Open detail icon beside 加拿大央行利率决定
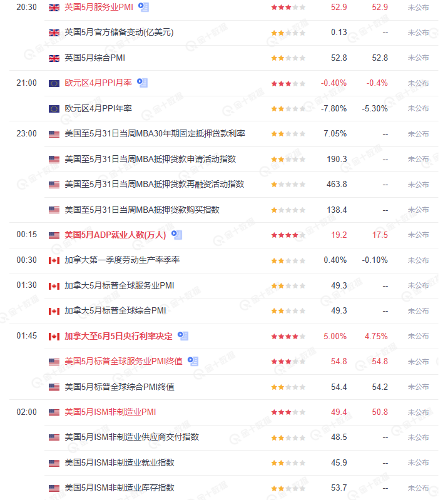Image resolution: width=440 pixels, height=500 pixels. coord(183,336)
